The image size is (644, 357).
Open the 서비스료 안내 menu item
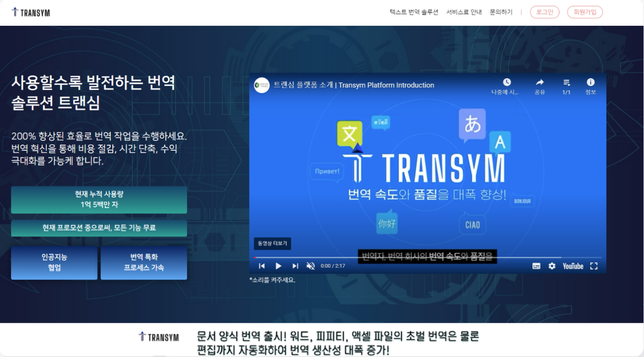(x=464, y=12)
